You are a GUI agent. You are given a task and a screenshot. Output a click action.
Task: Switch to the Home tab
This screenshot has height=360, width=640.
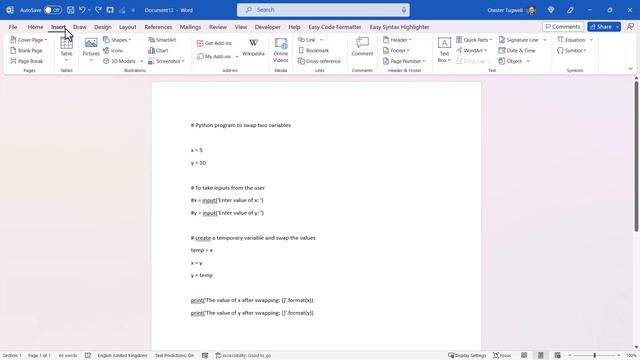[x=36, y=27]
